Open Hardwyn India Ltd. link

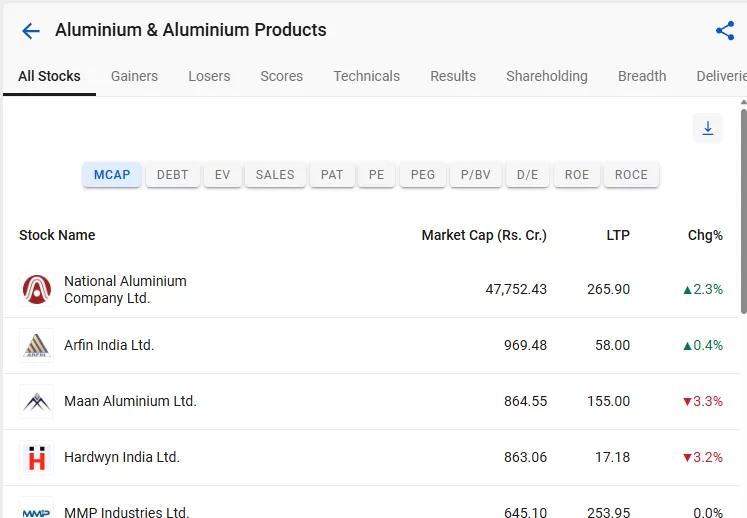[122, 457]
